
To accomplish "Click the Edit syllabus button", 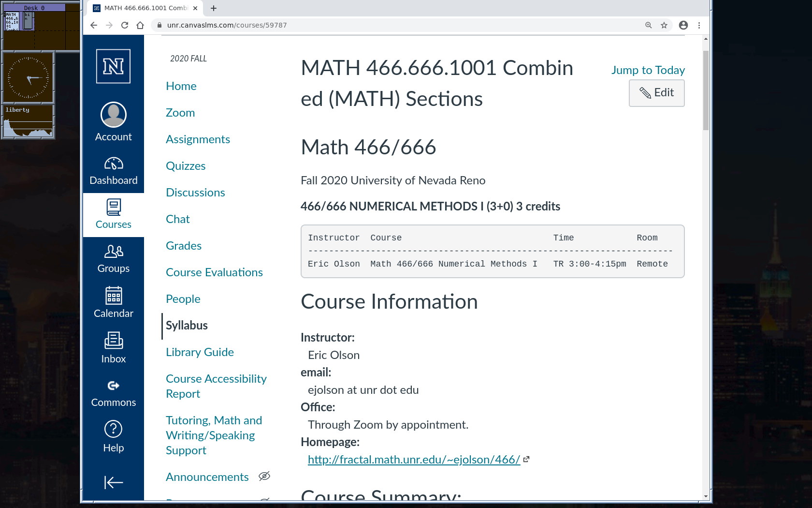I will point(656,93).
